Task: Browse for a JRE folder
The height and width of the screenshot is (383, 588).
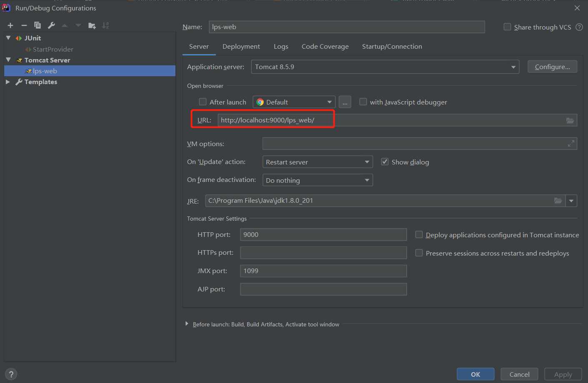Action: [x=558, y=201]
